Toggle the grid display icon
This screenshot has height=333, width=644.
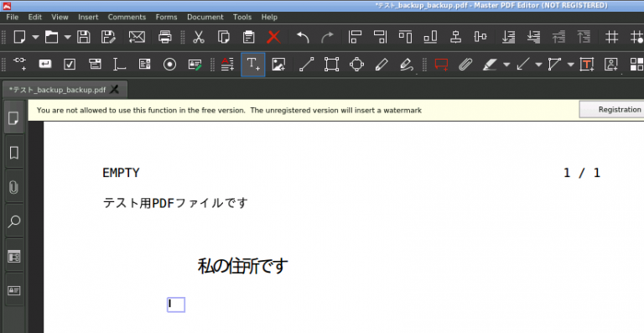(x=611, y=37)
